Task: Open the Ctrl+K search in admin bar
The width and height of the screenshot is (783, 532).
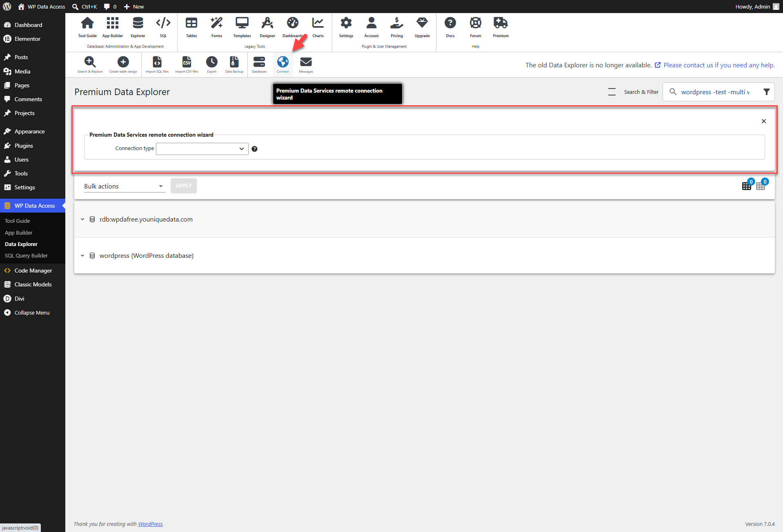Action: (x=85, y=7)
